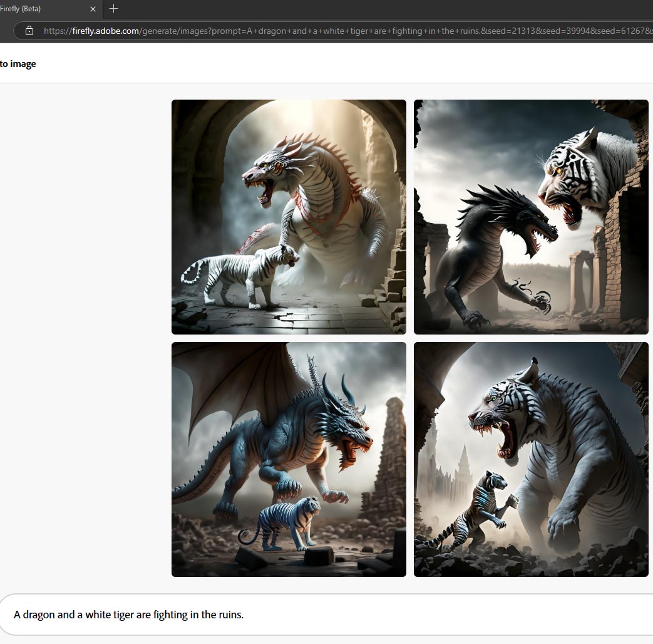Image resolution: width=653 pixels, height=644 pixels.
Task: Click the "to image" page heading
Action: (18, 64)
